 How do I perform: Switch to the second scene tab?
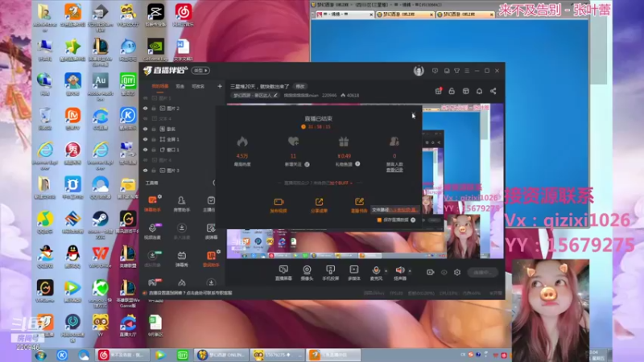point(180,86)
